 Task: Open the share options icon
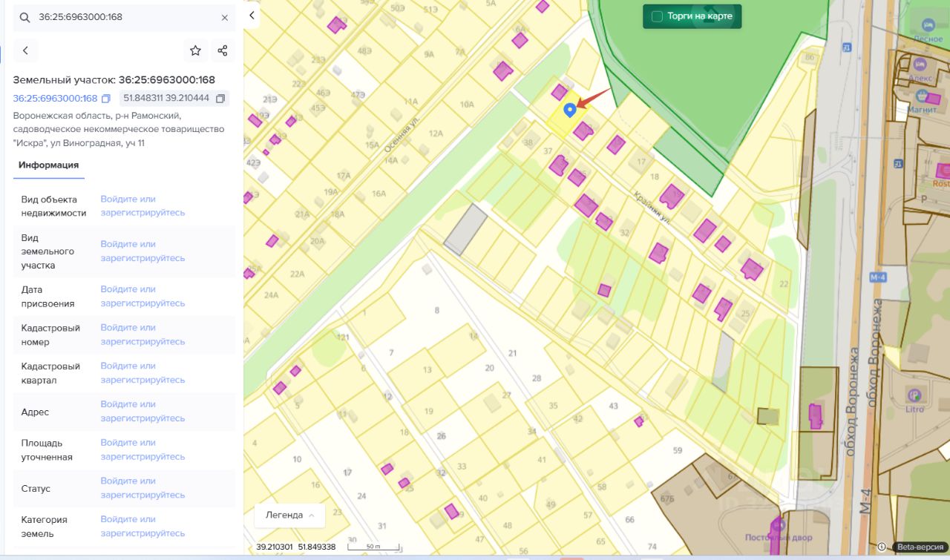click(x=223, y=50)
